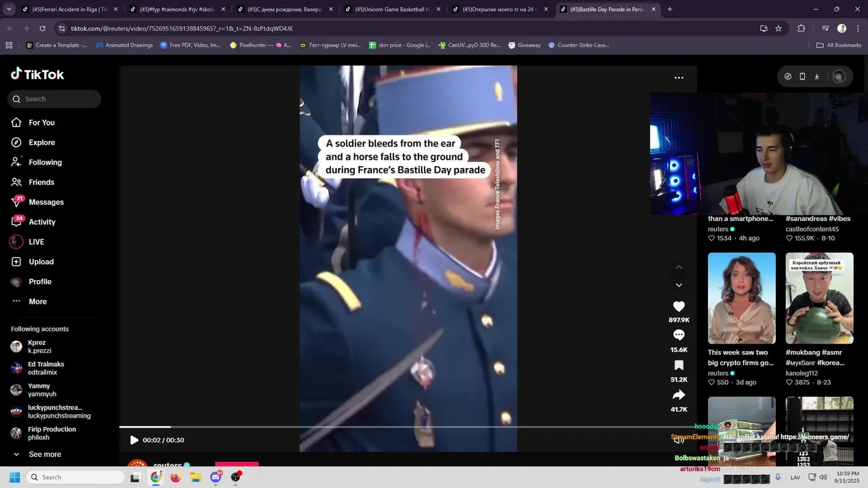Click the download desktop app icon
The width and height of the screenshot is (868, 488).
pos(817,77)
